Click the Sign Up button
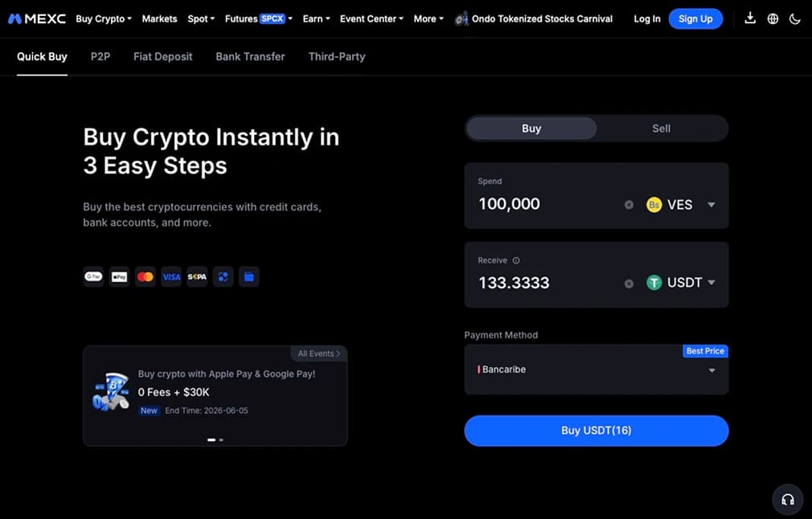 (x=695, y=19)
